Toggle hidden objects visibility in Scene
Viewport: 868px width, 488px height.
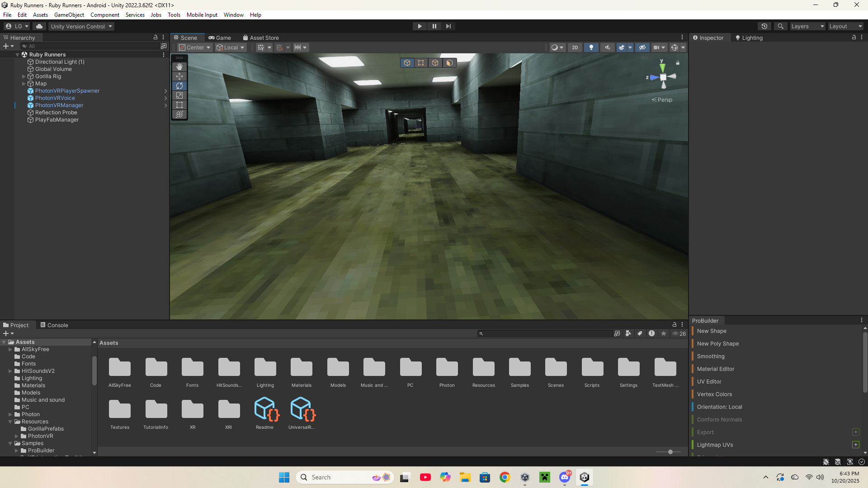(x=642, y=47)
